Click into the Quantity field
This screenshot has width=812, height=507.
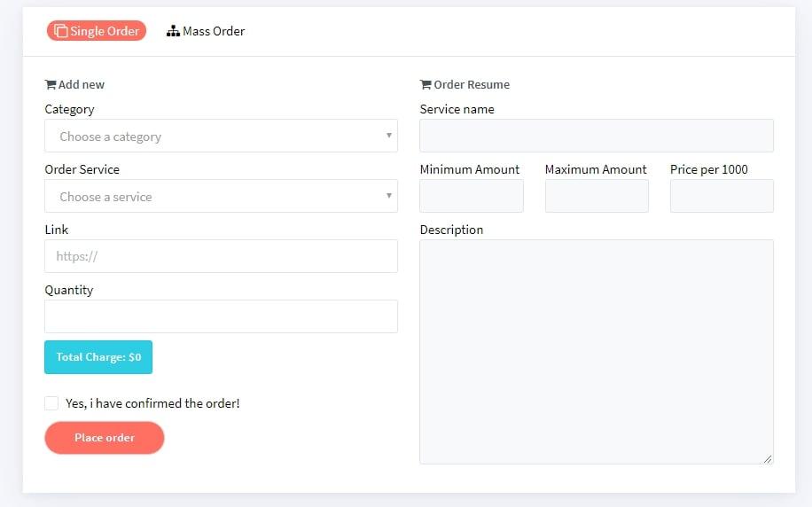click(221, 316)
